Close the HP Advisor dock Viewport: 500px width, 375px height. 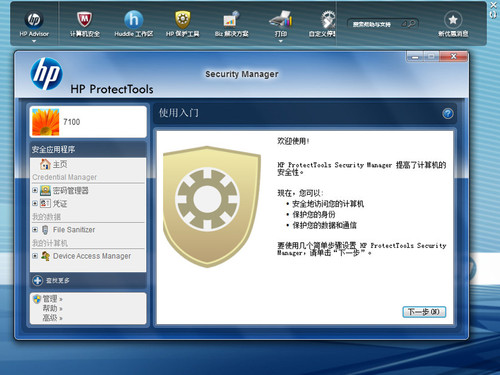click(494, 5)
